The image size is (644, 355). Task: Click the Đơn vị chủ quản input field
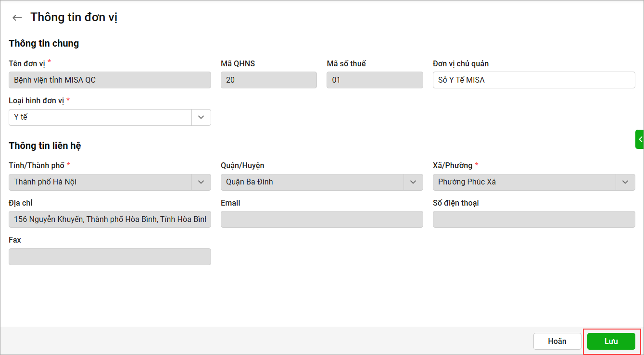click(x=534, y=80)
